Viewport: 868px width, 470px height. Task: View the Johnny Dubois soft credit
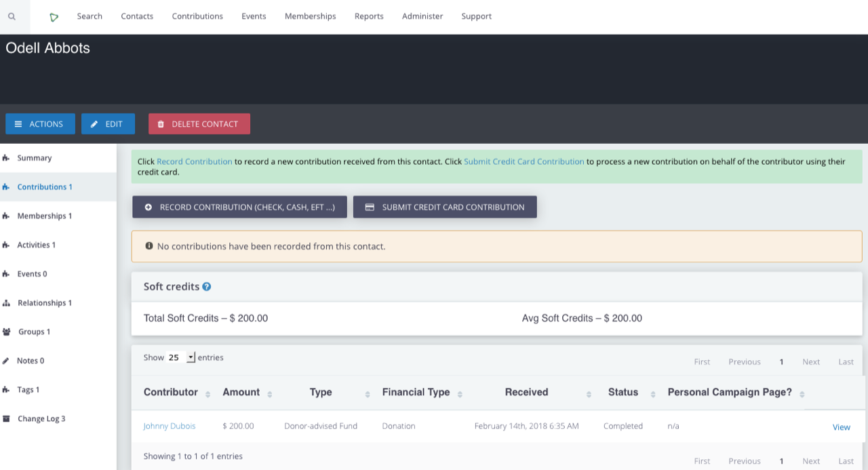(x=842, y=427)
